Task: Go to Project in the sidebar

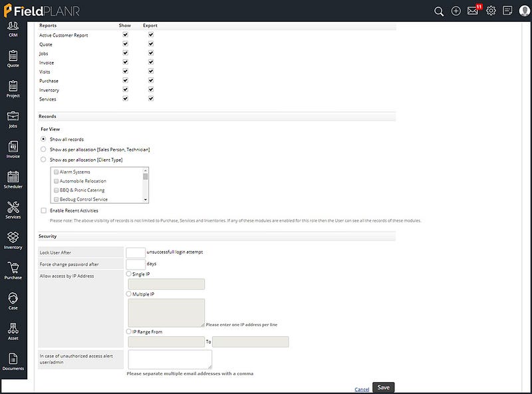Action: click(x=13, y=89)
